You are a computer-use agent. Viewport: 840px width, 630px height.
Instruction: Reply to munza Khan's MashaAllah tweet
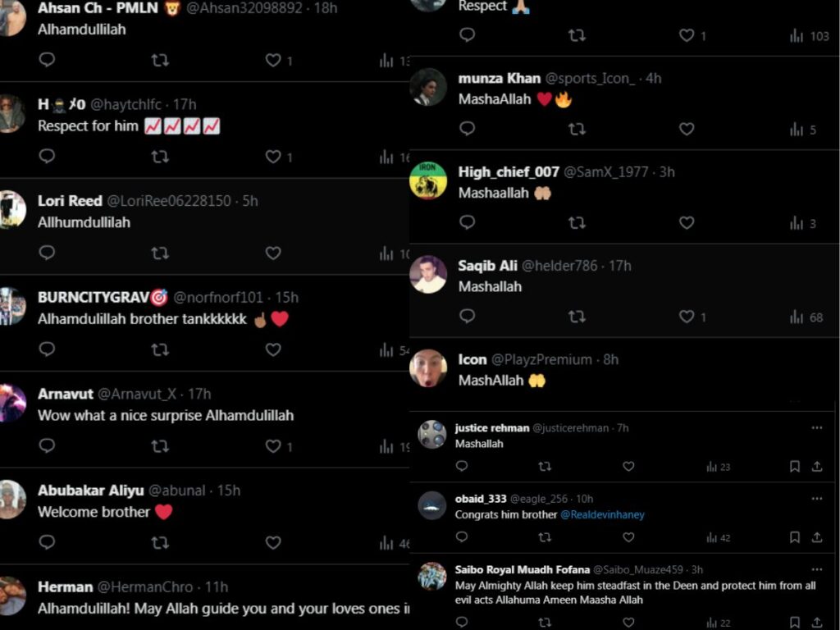click(467, 129)
